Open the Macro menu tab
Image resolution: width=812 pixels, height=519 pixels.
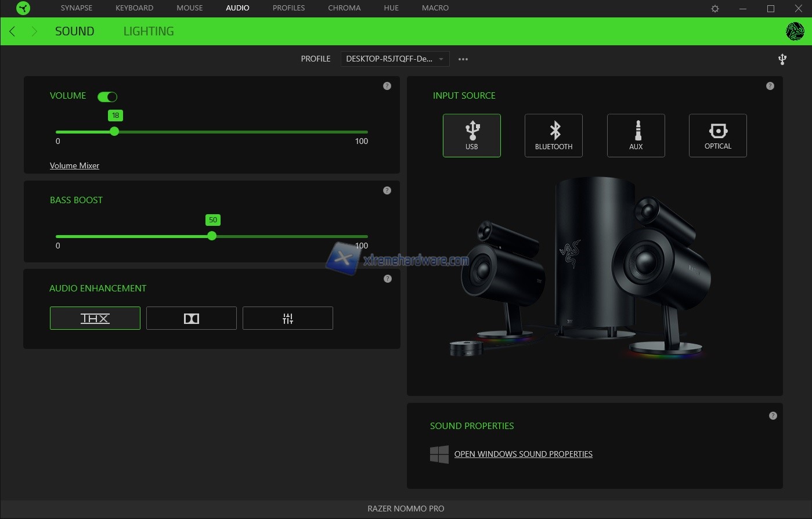(435, 8)
